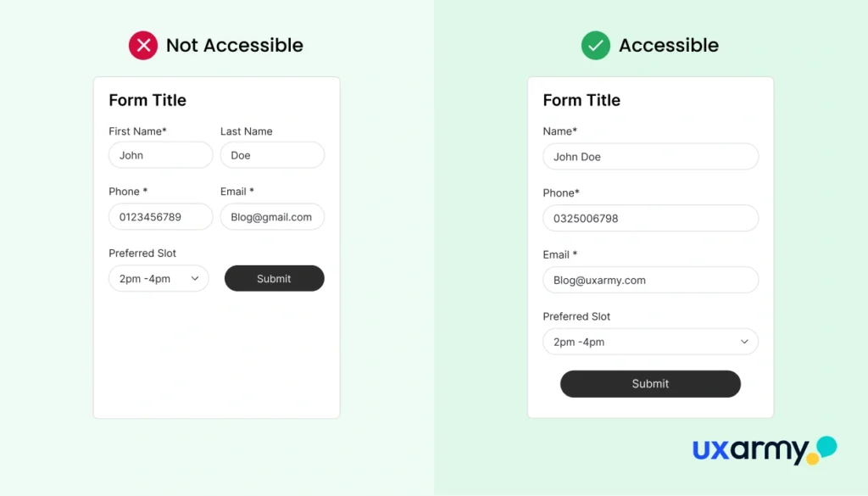Viewport: 868px width, 496px height.
Task: Focus email field with Blog@gmail.com
Action: pos(272,217)
